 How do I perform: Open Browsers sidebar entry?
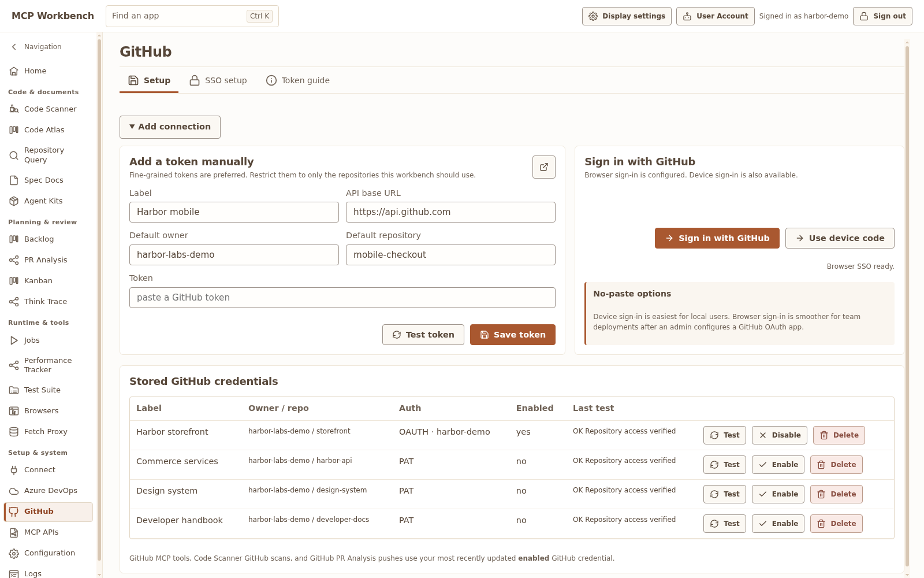pyautogui.click(x=49, y=411)
